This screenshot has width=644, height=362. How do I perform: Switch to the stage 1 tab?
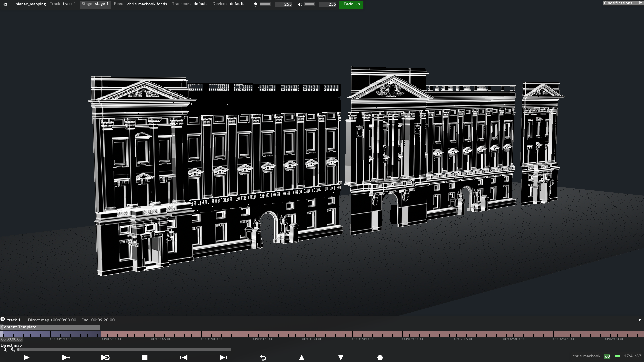pyautogui.click(x=101, y=4)
